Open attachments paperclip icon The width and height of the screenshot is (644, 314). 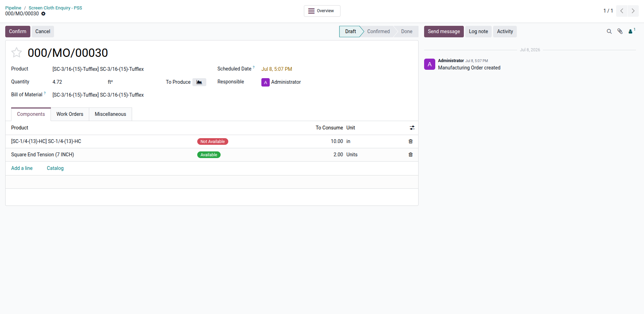pyautogui.click(x=620, y=31)
